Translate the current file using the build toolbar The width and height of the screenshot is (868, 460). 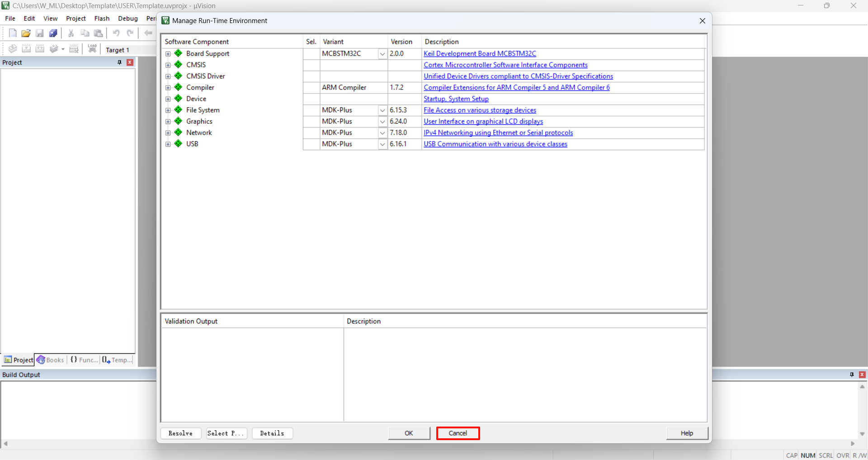(x=13, y=49)
